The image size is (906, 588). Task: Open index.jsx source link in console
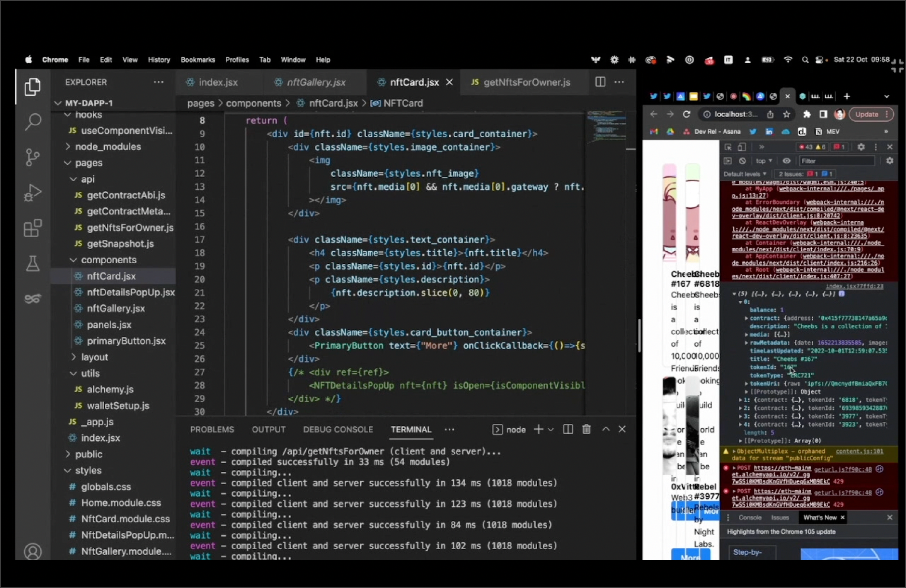[x=854, y=286]
